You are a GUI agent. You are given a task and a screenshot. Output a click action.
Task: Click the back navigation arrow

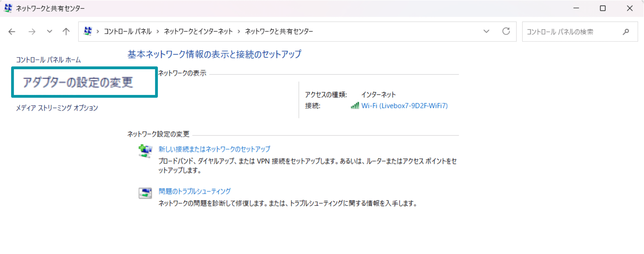pos(12,32)
